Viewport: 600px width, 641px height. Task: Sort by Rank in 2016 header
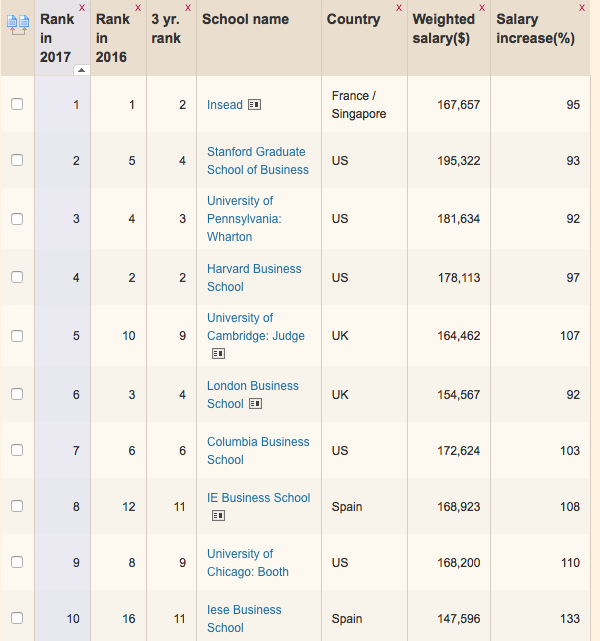click(112, 38)
